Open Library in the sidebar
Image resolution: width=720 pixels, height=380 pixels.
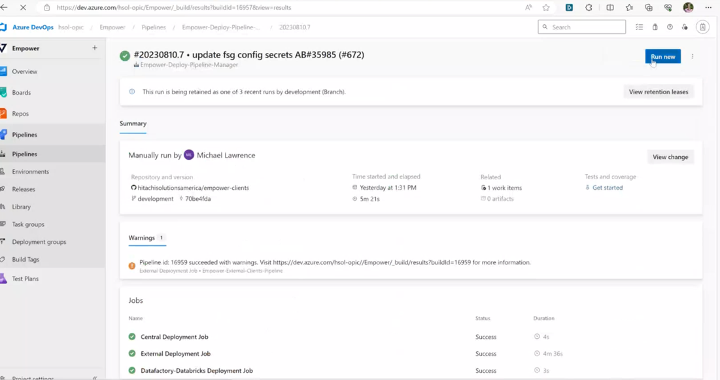(21, 207)
